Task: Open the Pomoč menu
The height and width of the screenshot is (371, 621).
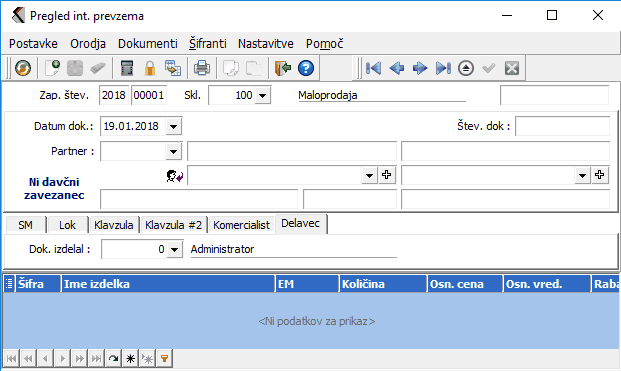Action: coord(324,44)
